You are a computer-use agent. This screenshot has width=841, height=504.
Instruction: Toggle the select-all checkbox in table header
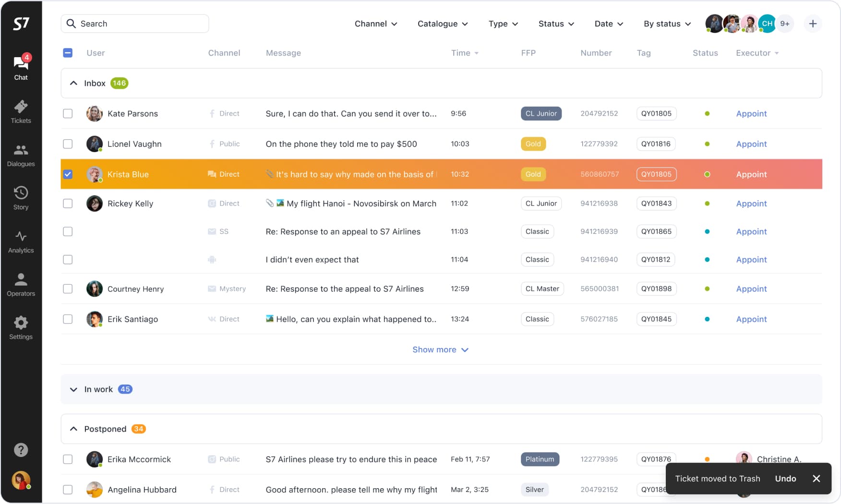pos(68,53)
